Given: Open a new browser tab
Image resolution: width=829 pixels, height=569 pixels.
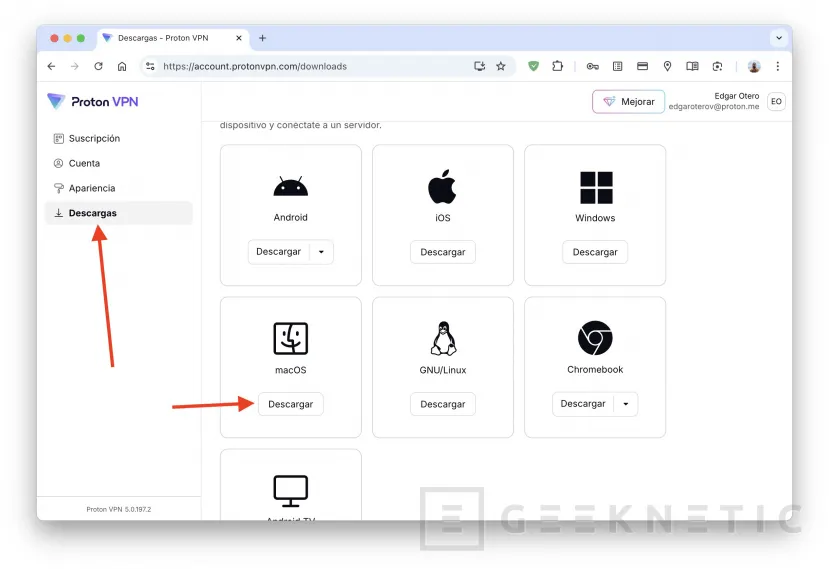Looking at the screenshot, I should [262, 38].
